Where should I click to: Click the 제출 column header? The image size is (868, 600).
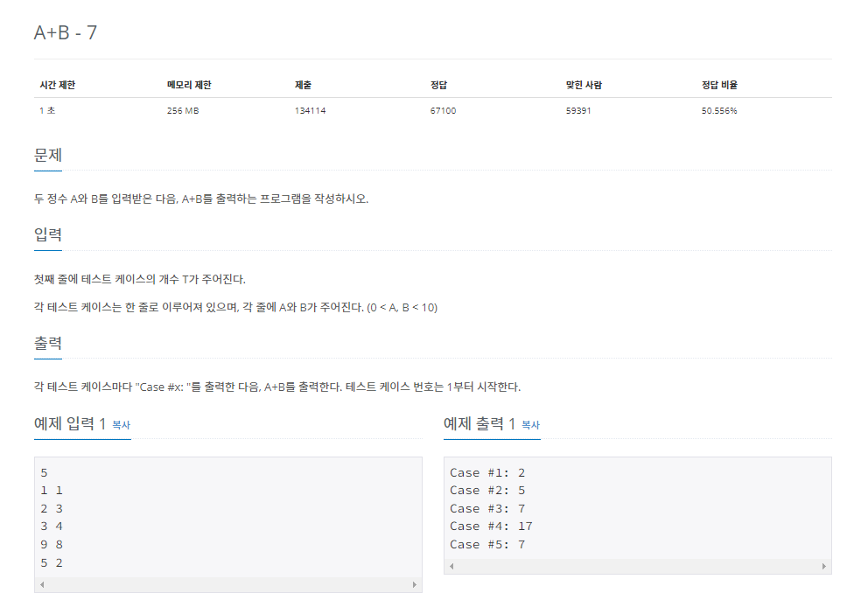tap(303, 85)
